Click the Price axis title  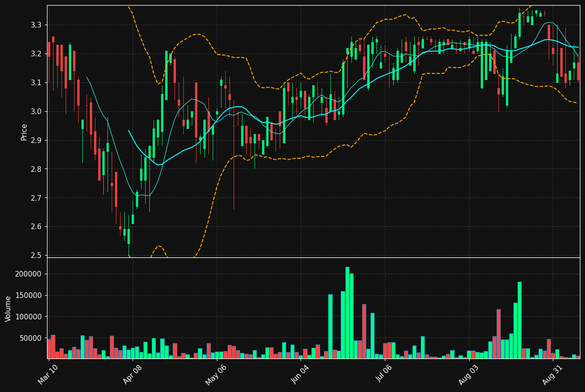[x=24, y=132]
